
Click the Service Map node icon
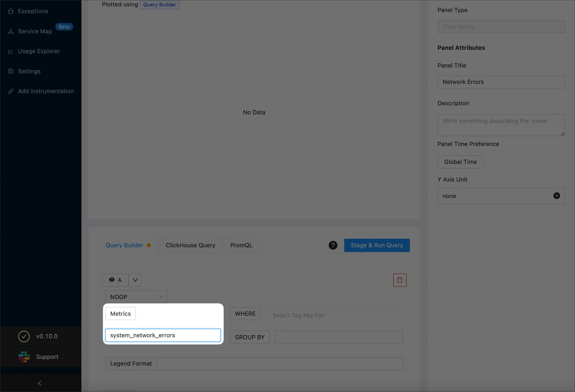pyautogui.click(x=11, y=31)
